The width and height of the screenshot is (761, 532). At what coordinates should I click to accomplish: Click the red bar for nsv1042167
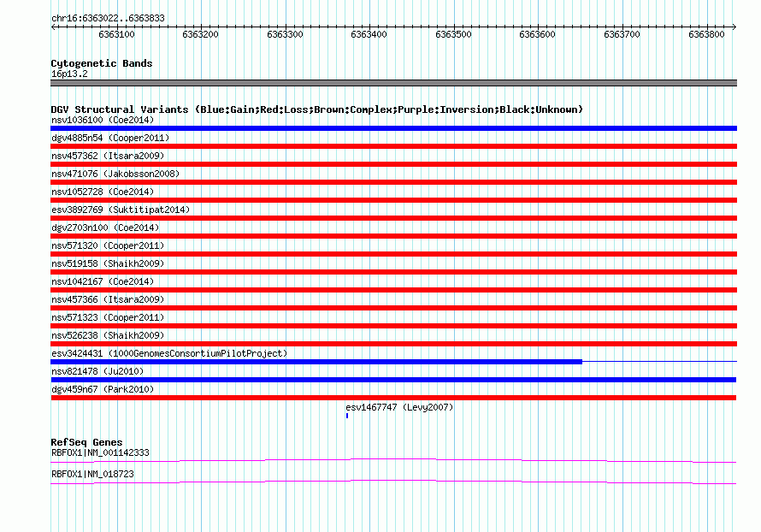[393, 290]
